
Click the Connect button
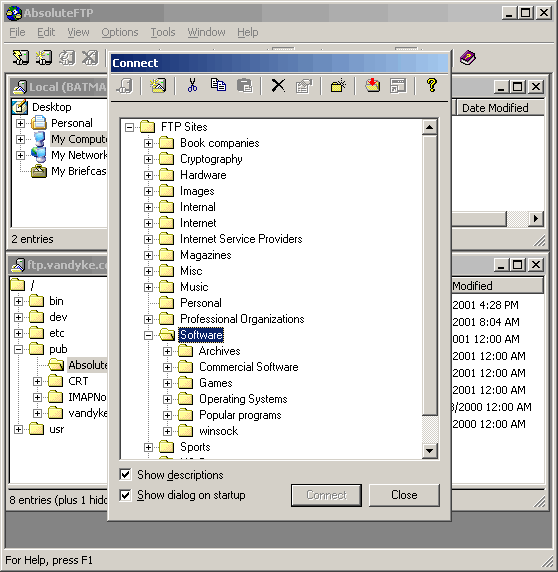coord(326,495)
